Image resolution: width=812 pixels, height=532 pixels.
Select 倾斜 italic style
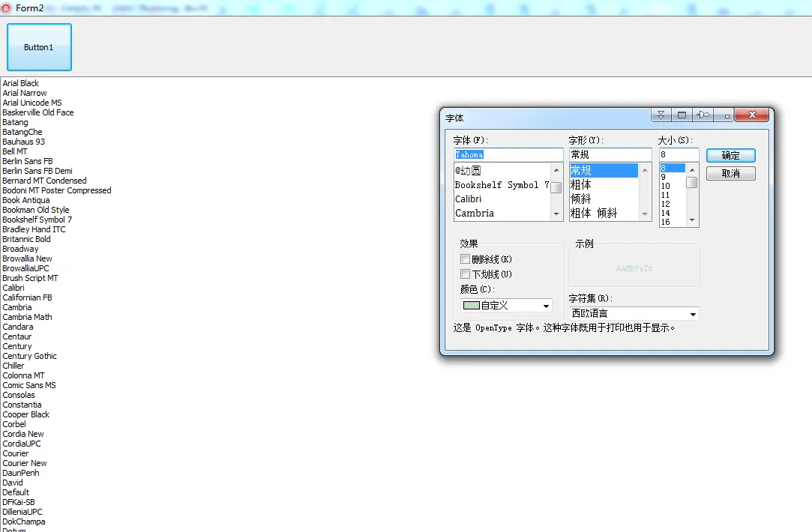tap(604, 199)
